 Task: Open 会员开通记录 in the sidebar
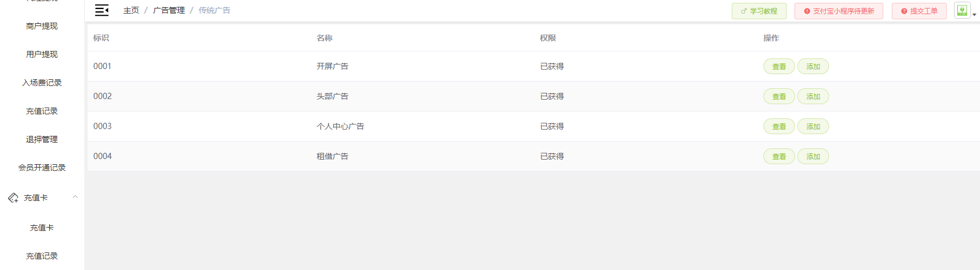(42, 168)
